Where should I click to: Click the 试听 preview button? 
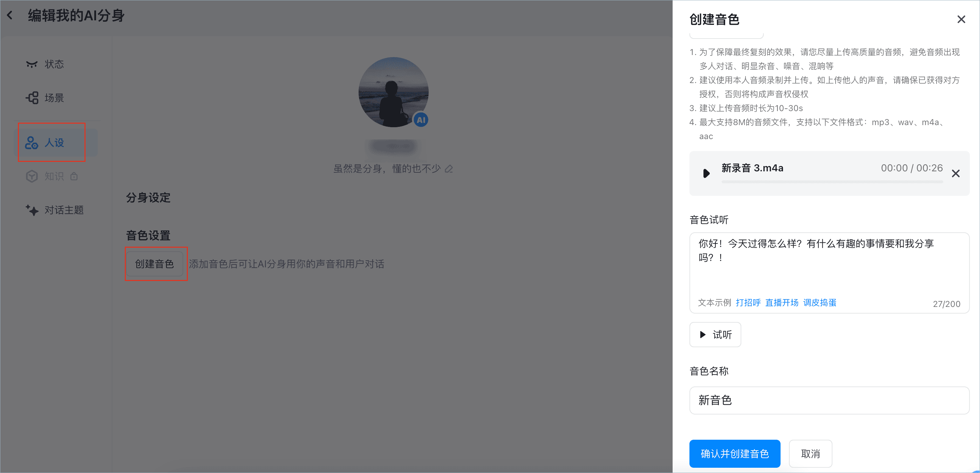715,335
